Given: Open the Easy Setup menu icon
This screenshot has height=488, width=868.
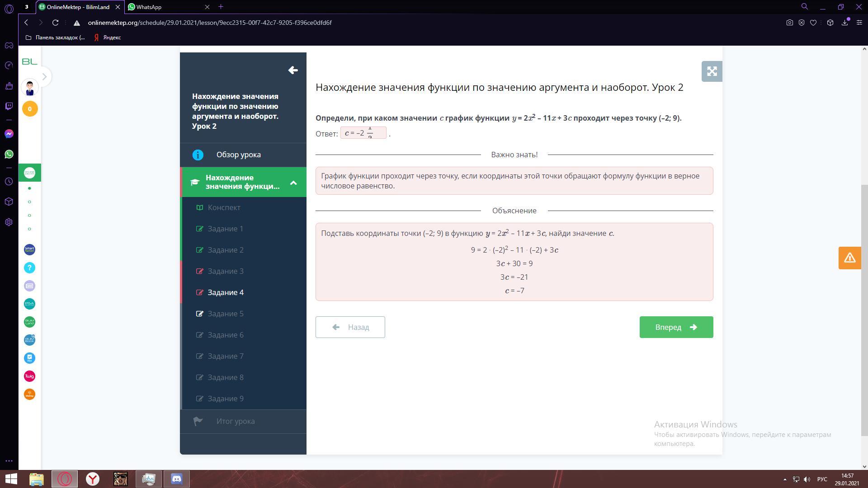Looking at the screenshot, I should pos(859,23).
